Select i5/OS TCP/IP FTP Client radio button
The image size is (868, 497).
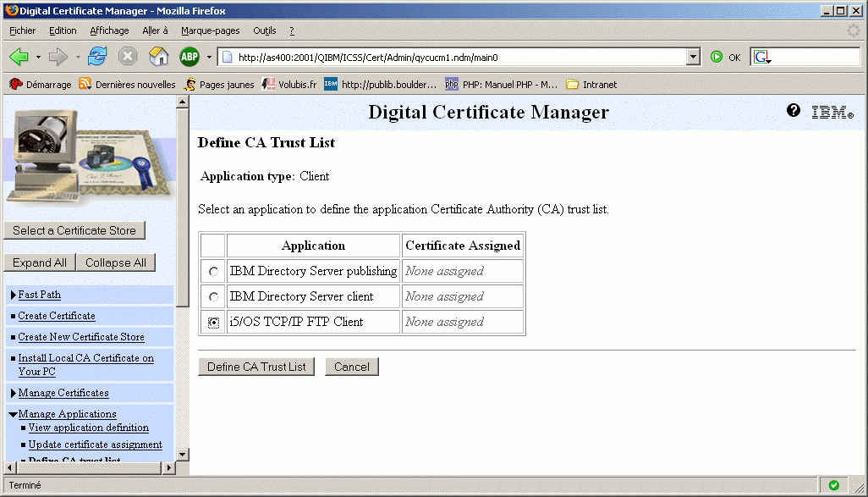coord(213,323)
